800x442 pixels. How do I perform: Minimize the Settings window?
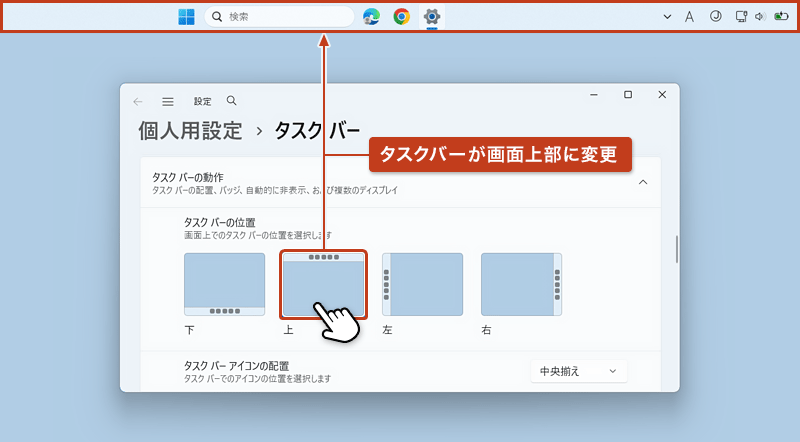594,95
